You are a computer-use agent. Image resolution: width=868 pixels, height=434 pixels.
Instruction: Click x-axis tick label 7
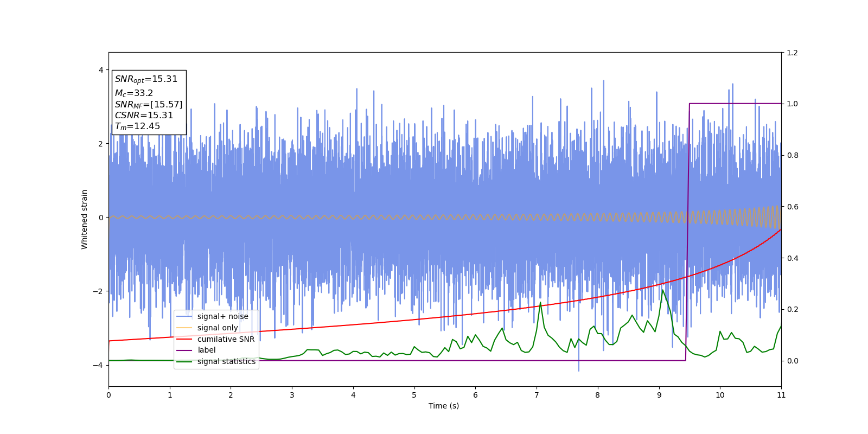click(537, 395)
